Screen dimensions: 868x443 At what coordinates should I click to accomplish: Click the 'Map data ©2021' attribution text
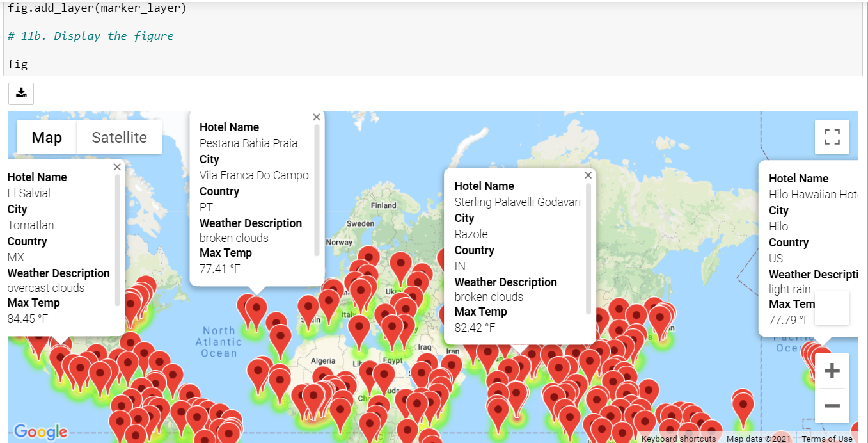759,439
